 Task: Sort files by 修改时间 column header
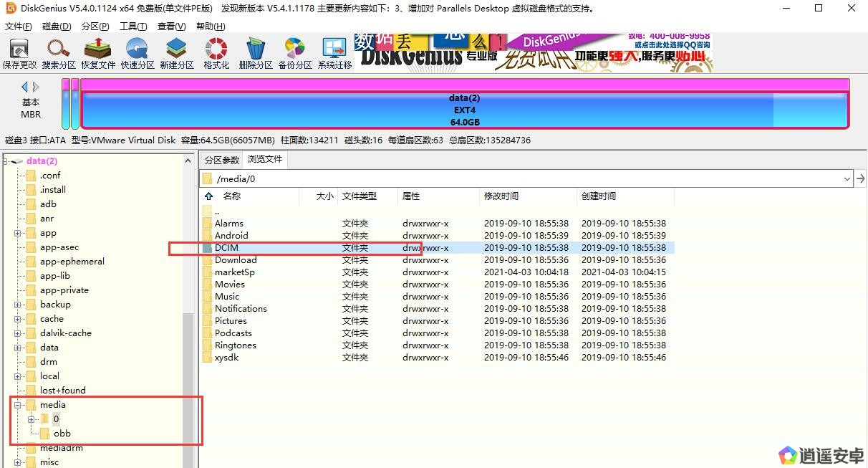501,196
